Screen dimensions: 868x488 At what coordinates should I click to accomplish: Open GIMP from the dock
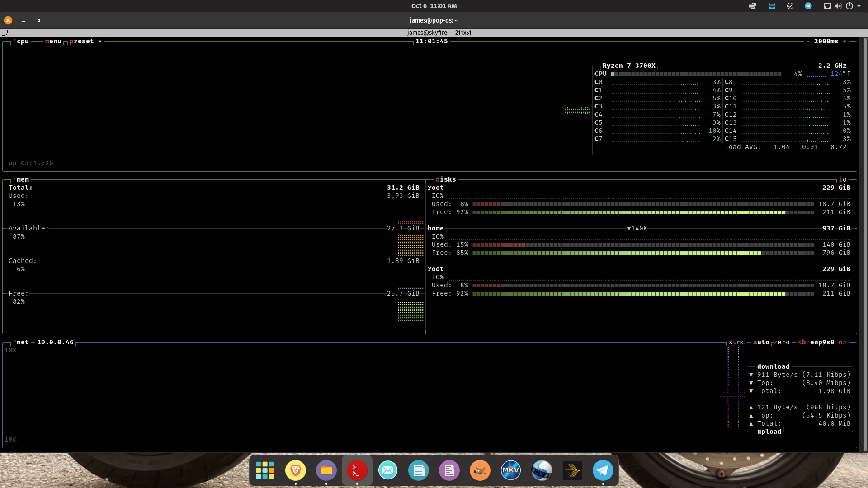point(480,470)
